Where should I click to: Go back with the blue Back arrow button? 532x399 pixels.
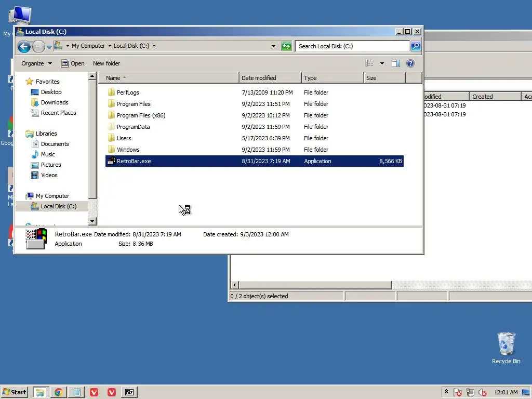[x=24, y=46]
